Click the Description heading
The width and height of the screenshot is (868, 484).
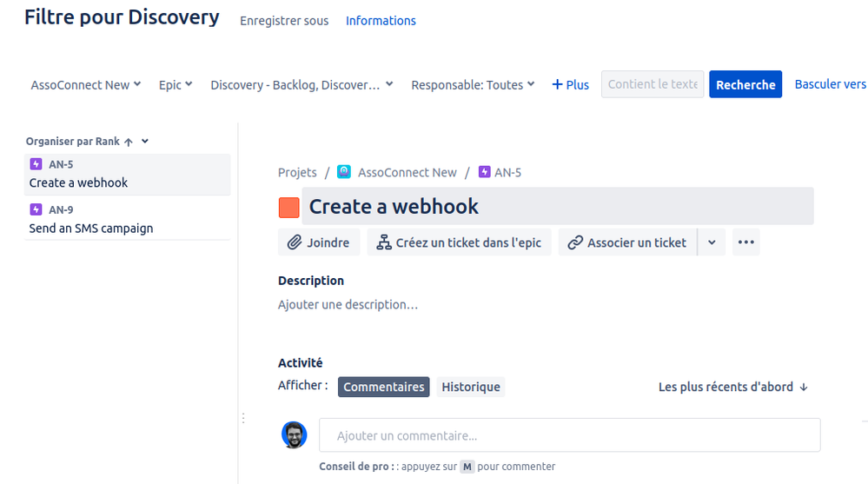tap(310, 281)
